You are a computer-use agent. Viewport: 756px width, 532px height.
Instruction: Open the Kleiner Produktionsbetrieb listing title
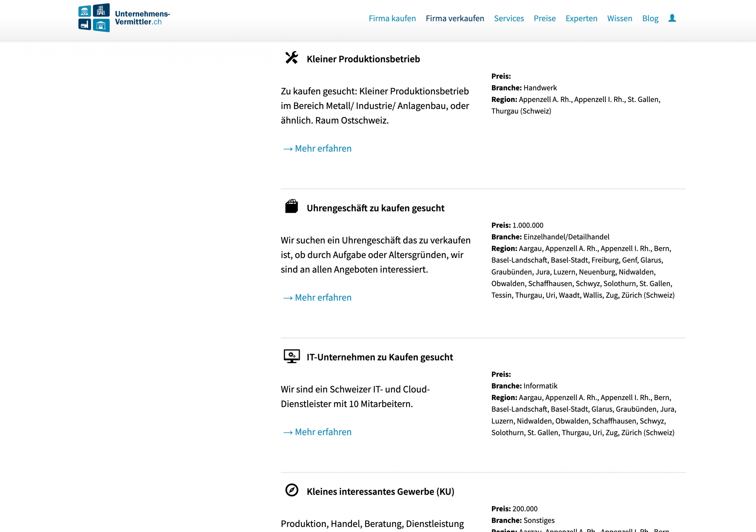click(x=363, y=59)
